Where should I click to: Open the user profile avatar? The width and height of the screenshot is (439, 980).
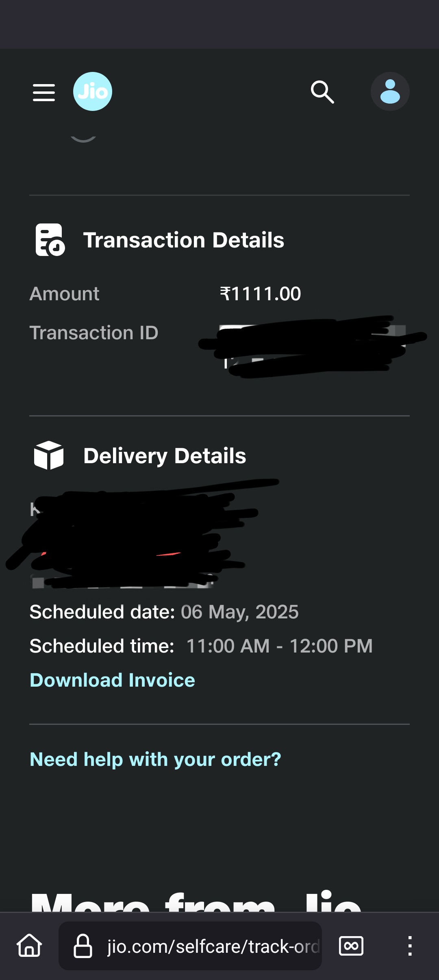[x=390, y=91]
